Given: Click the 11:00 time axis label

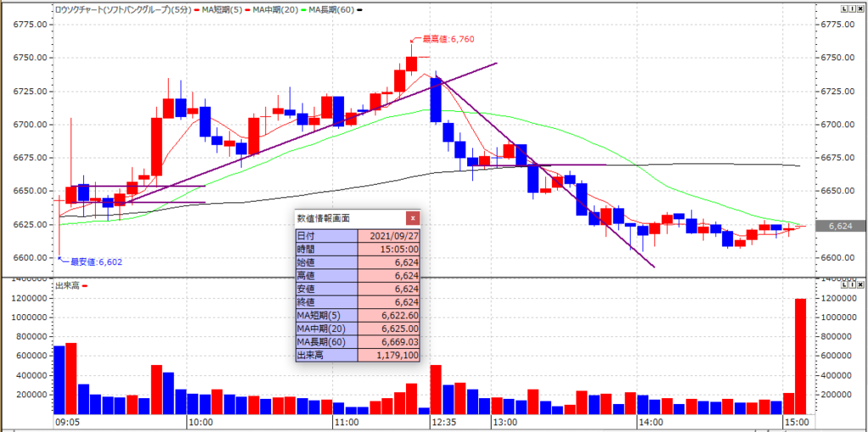Looking at the screenshot, I should tap(347, 422).
